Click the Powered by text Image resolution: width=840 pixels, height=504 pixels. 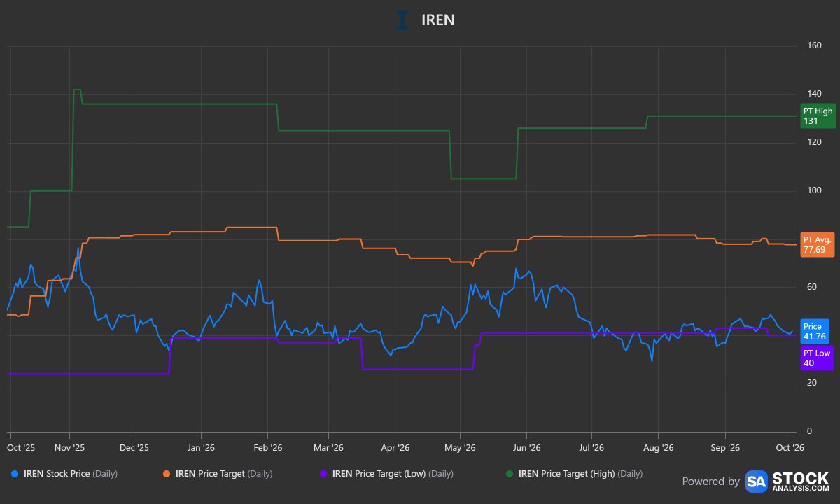[x=711, y=482]
